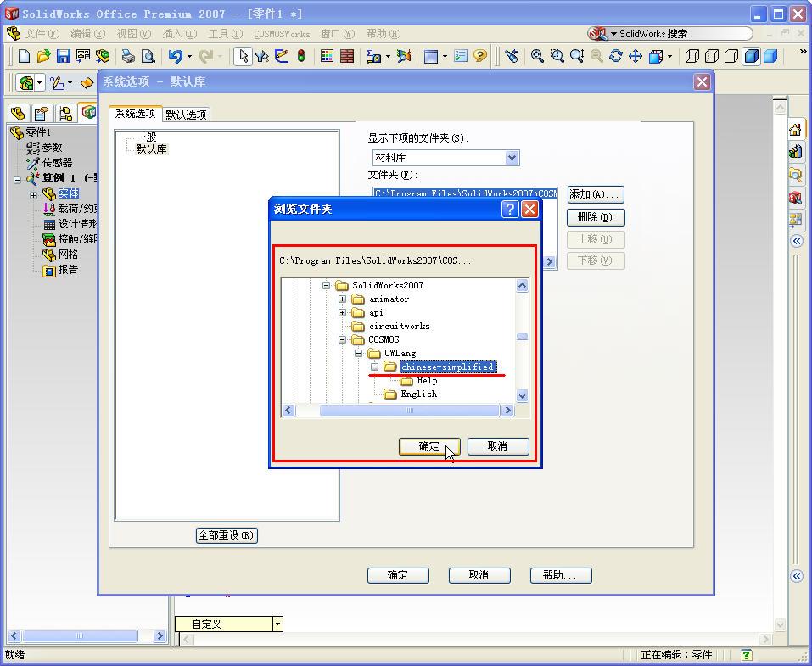This screenshot has width=812, height=666.
Task: Select 一般 in the options list
Action: 146,137
